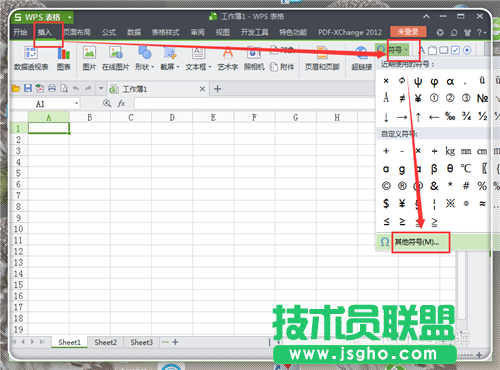Add a new sheet with the plus button
This screenshot has width=500, height=370.
(175, 342)
